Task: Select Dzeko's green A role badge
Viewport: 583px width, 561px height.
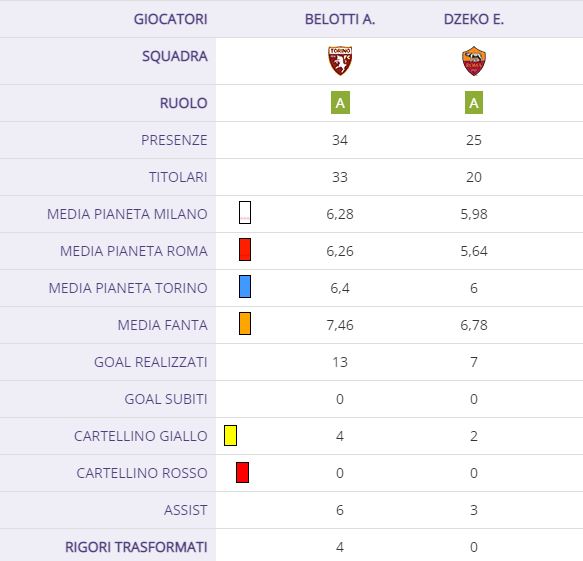Action: tap(474, 103)
